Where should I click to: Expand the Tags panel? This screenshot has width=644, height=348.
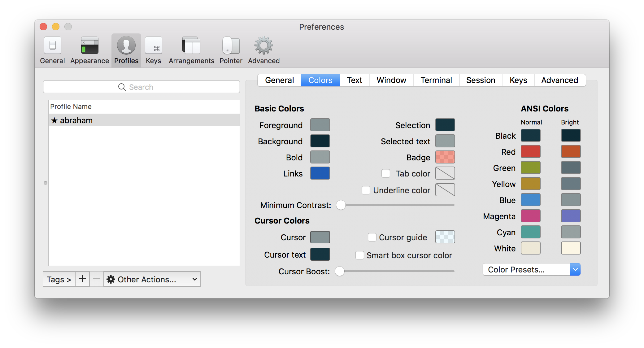click(59, 279)
